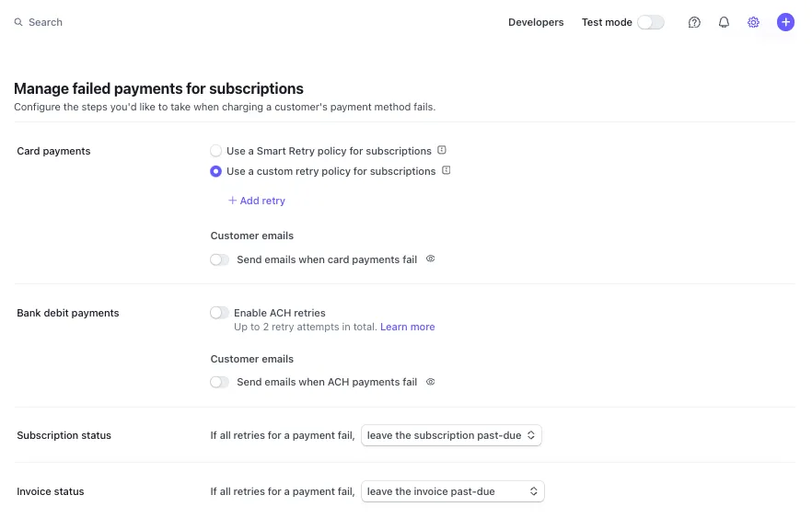Turn on Enable ACH retries switch
812x518 pixels.
[x=219, y=313]
